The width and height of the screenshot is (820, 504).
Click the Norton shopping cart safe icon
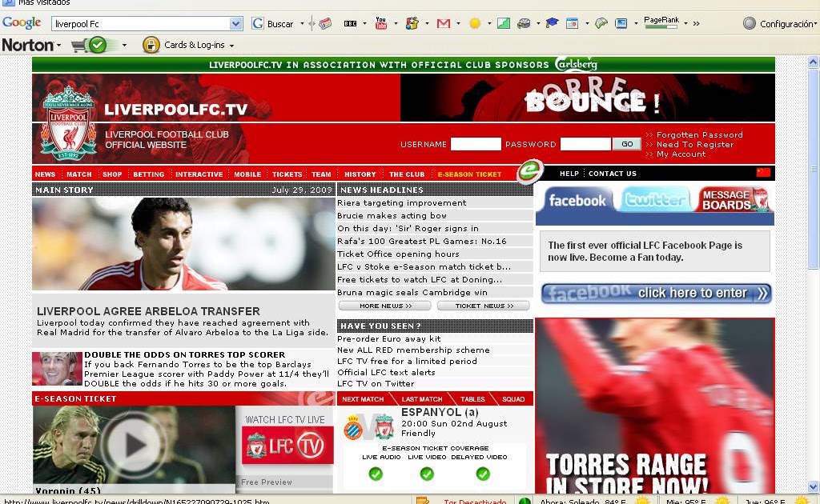click(90, 45)
